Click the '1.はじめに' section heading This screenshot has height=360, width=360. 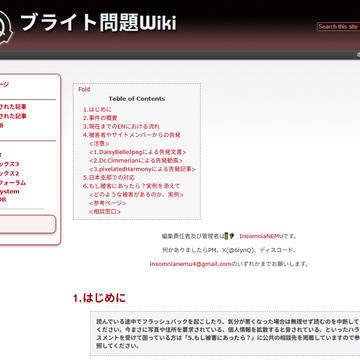click(99, 298)
